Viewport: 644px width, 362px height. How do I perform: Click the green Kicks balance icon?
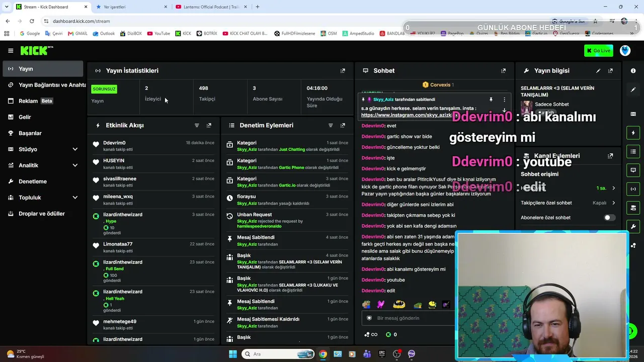pos(388,334)
